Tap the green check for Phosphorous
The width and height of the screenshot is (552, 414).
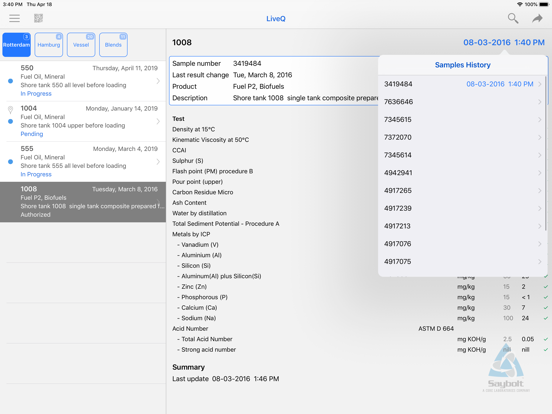[546, 297]
